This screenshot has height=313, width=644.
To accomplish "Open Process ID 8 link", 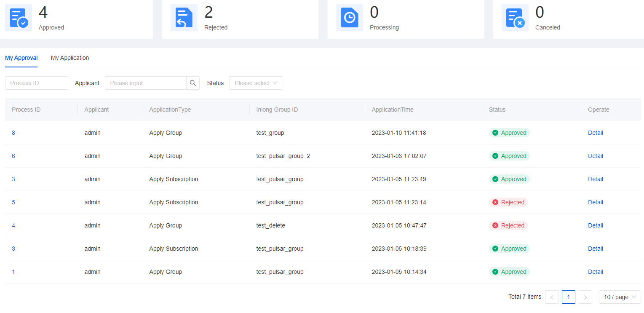I will [13, 133].
